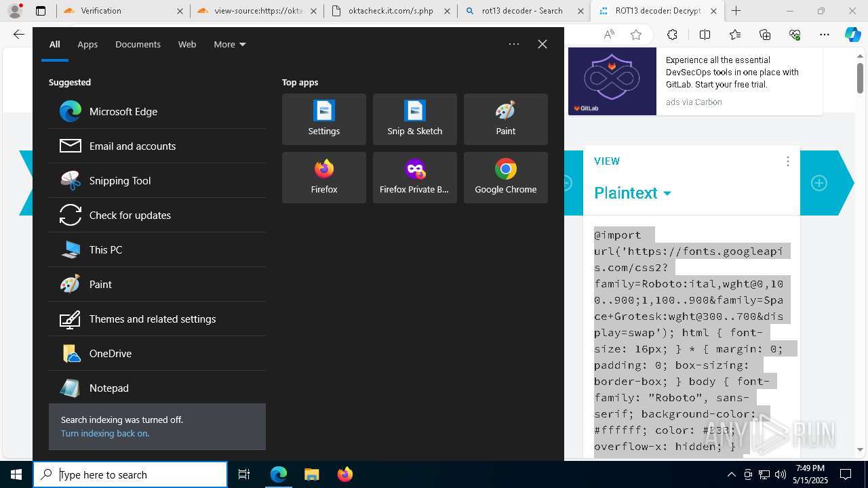Open Edge Collections
This screenshot has width=868, height=488.
coord(765,35)
